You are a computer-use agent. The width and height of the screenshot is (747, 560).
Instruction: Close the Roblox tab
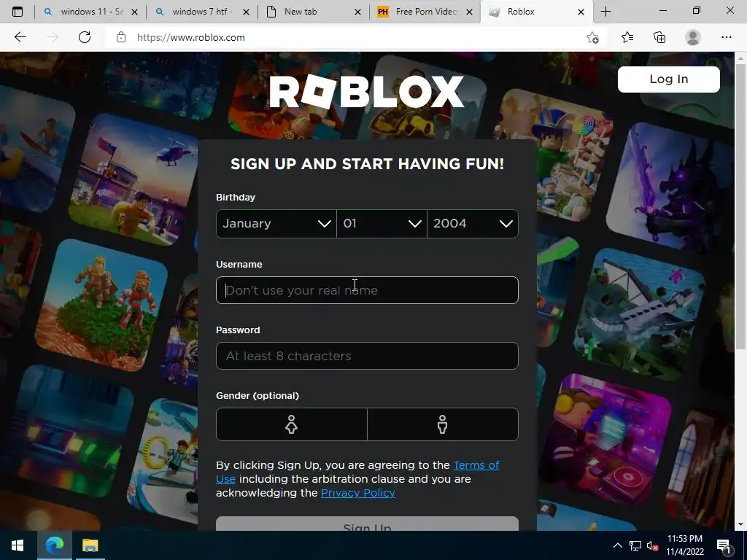point(581,12)
